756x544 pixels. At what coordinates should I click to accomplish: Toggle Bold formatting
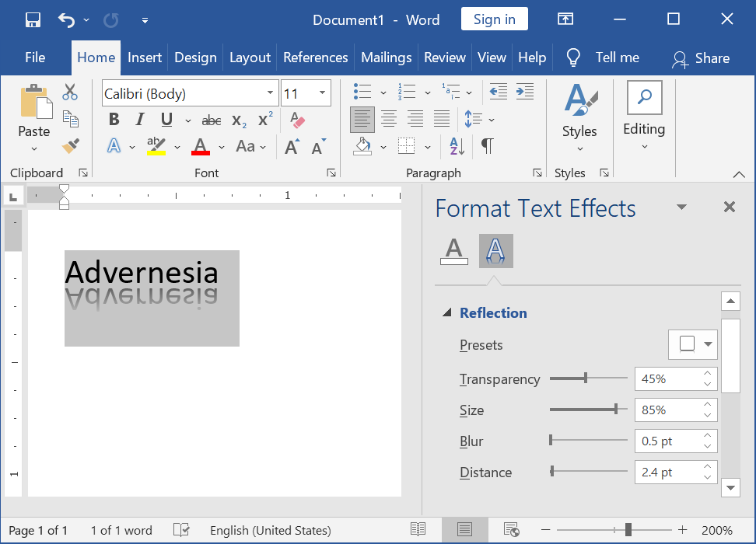(114, 120)
